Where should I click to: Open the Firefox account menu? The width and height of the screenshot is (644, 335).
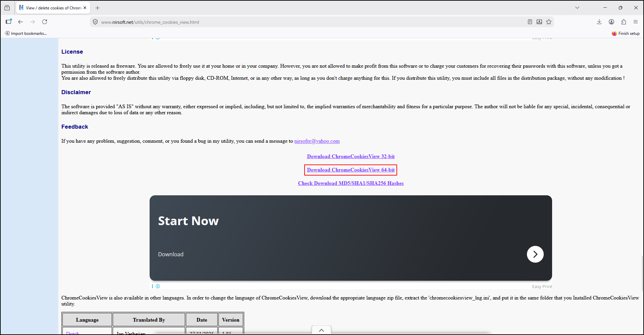(611, 22)
